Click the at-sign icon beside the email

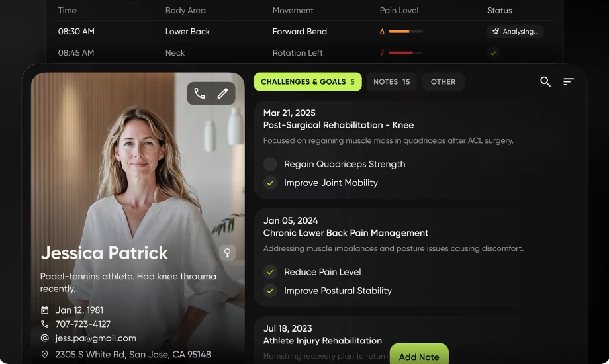point(44,338)
